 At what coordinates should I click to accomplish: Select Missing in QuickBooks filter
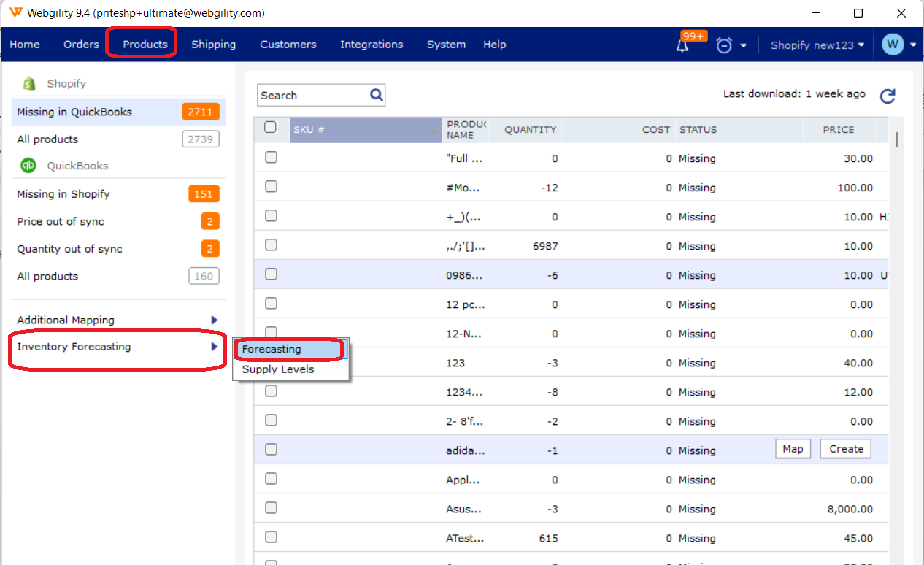(x=119, y=112)
